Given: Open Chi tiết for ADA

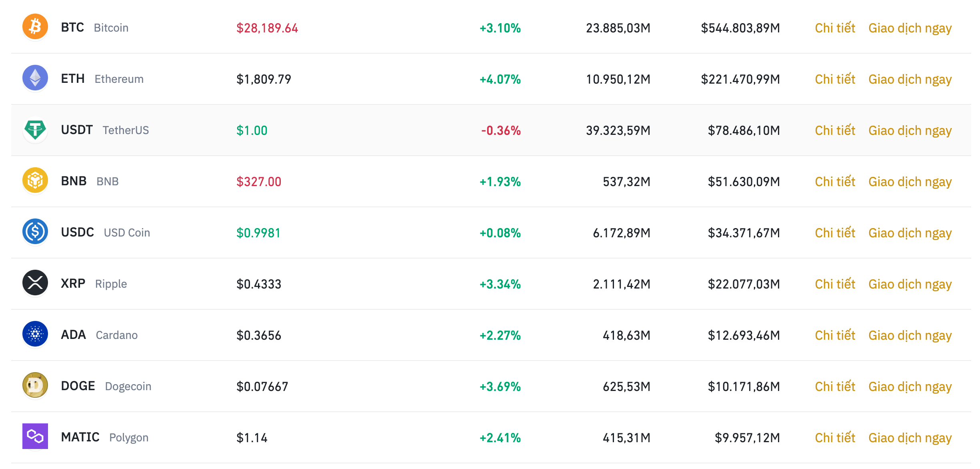Looking at the screenshot, I should point(835,335).
